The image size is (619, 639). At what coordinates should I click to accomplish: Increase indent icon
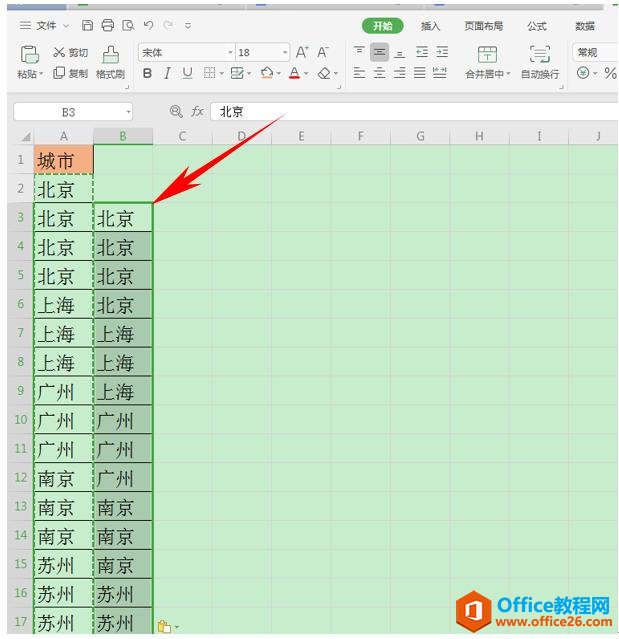coord(442,52)
